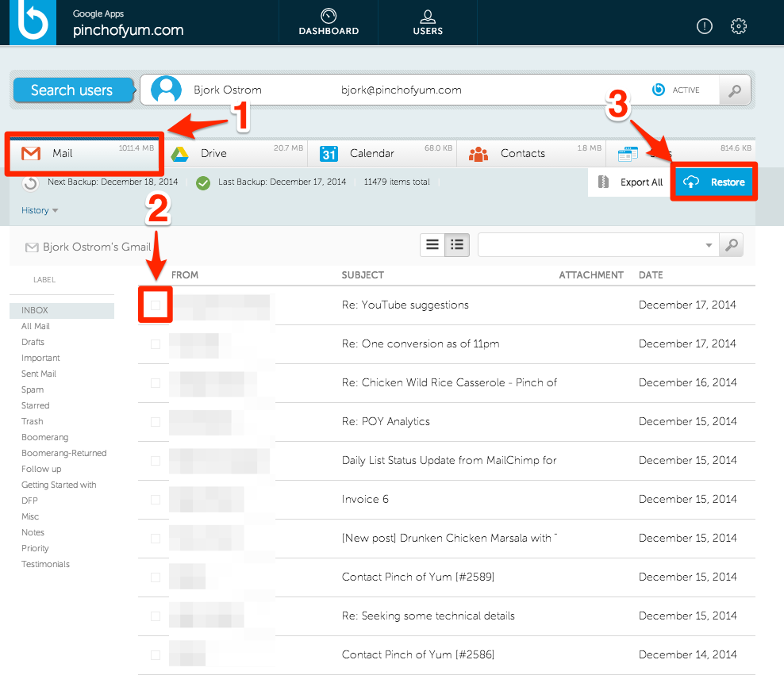Open the Users page
This screenshot has width=784, height=679.
click(x=428, y=22)
